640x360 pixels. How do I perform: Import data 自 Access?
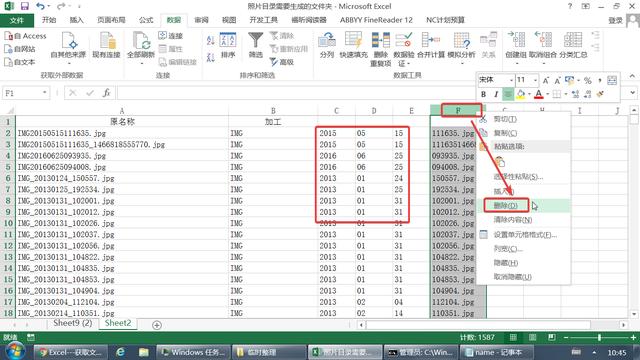[x=25, y=36]
